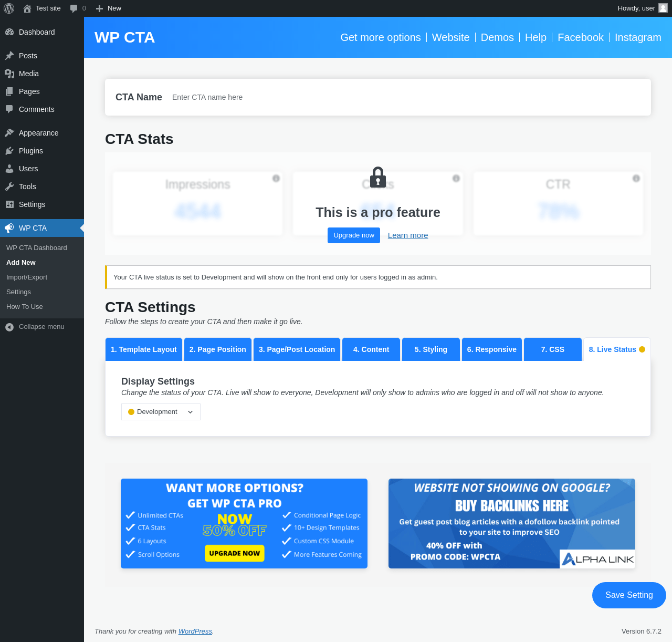
Task: Click the Plugins plug icon
Action: 9,151
